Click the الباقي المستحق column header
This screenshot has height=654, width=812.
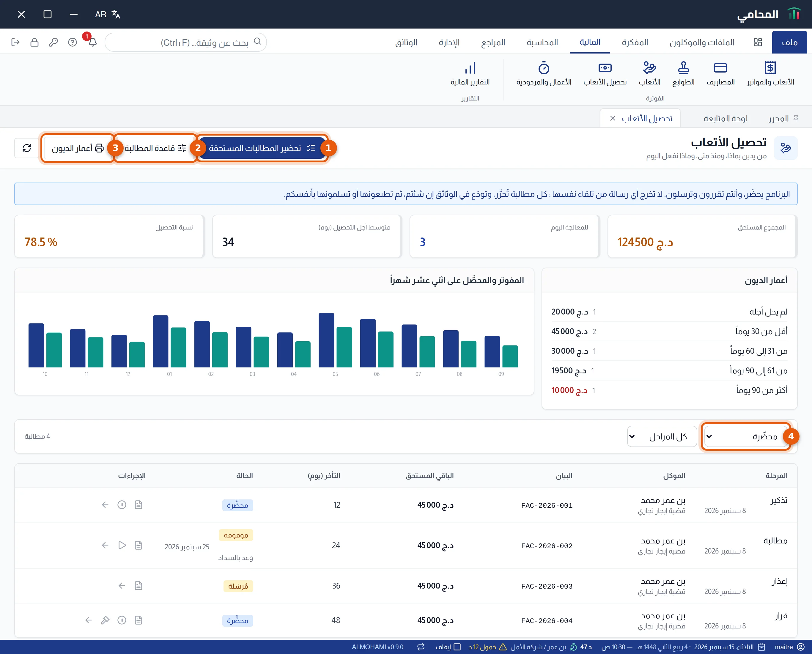pyautogui.click(x=429, y=476)
